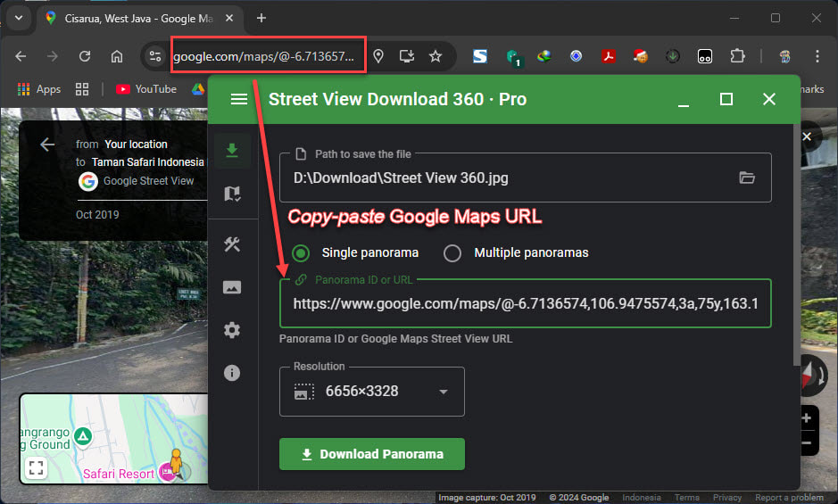The width and height of the screenshot is (838, 504).
Task: Open the image viewer icon in sidebar
Action: 232,287
